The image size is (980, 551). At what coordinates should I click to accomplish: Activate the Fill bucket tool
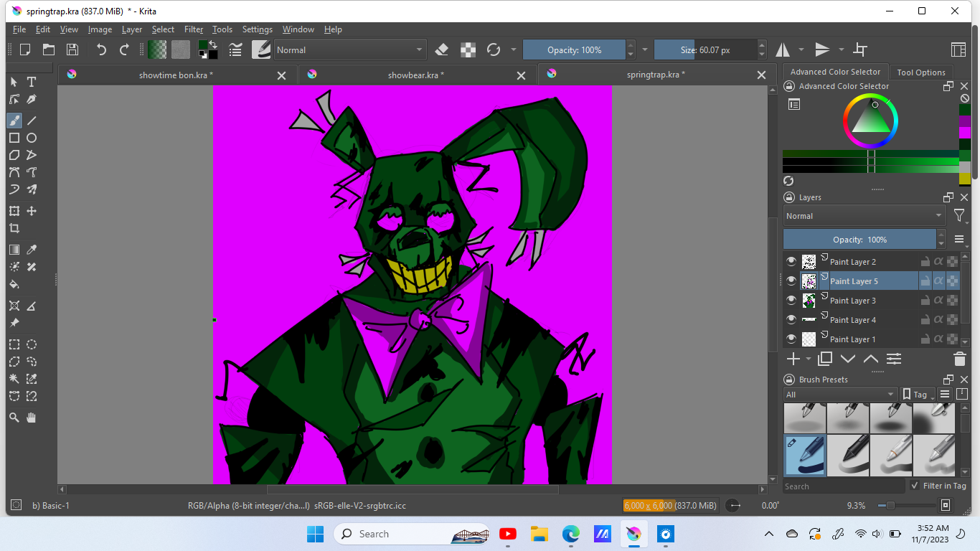pyautogui.click(x=14, y=284)
